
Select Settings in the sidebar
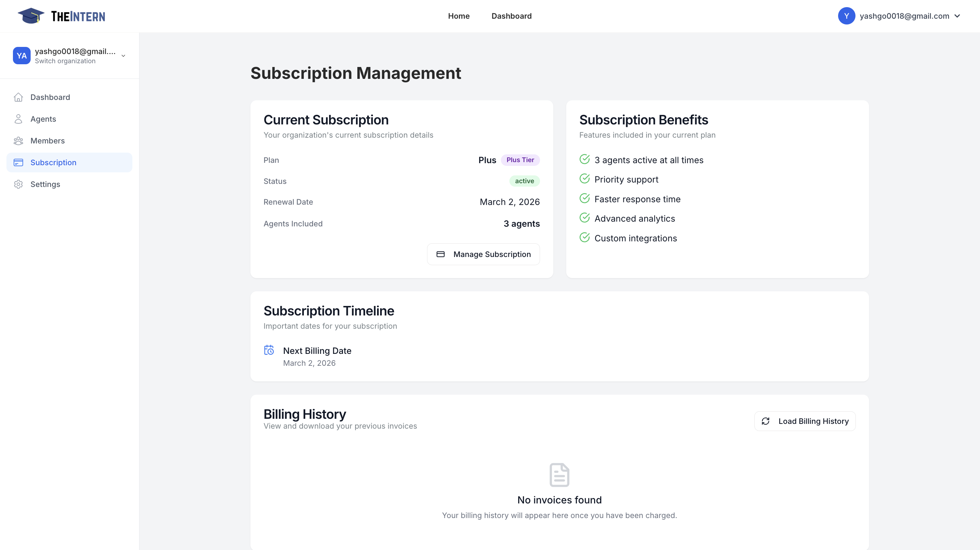pyautogui.click(x=45, y=184)
